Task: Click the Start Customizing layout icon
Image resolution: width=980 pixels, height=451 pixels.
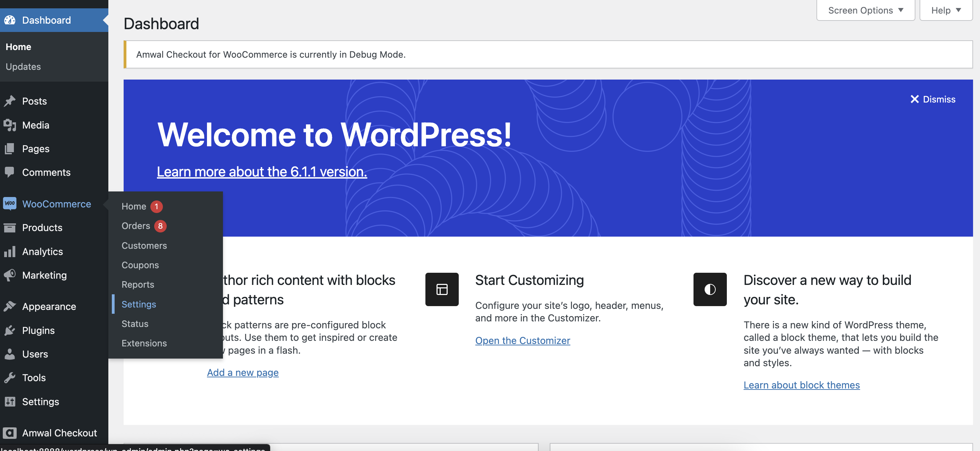Action: (442, 289)
